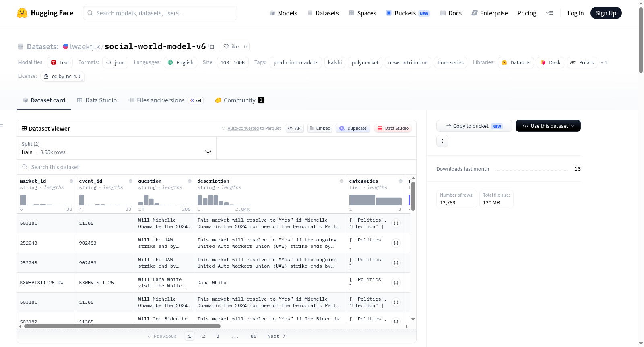Sort the question column

pos(190,181)
